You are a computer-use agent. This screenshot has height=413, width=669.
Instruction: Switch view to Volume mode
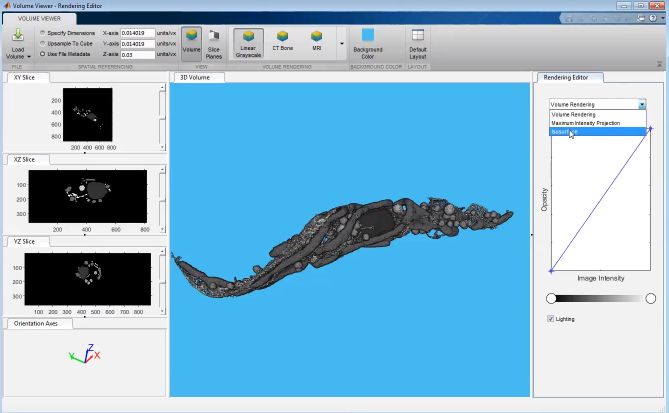191,43
